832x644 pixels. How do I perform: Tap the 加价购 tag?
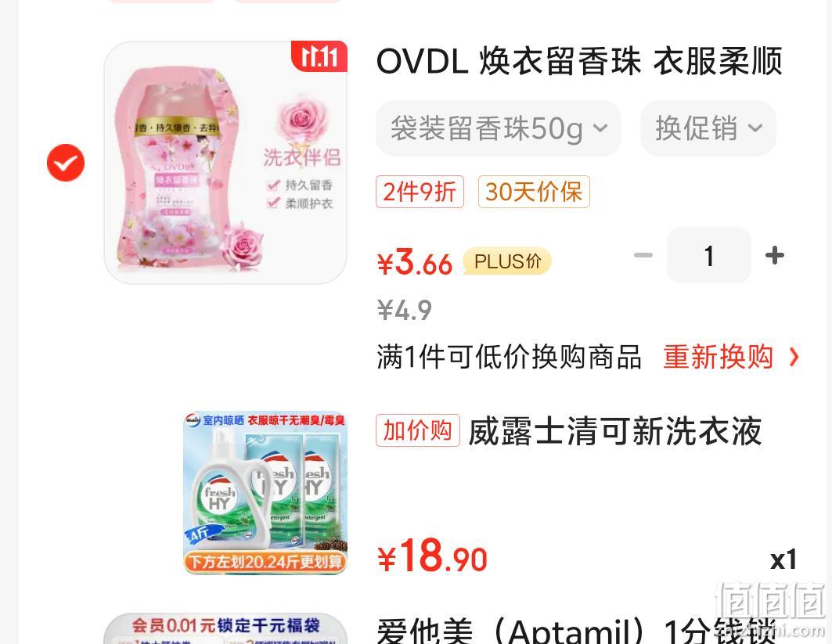coord(418,430)
